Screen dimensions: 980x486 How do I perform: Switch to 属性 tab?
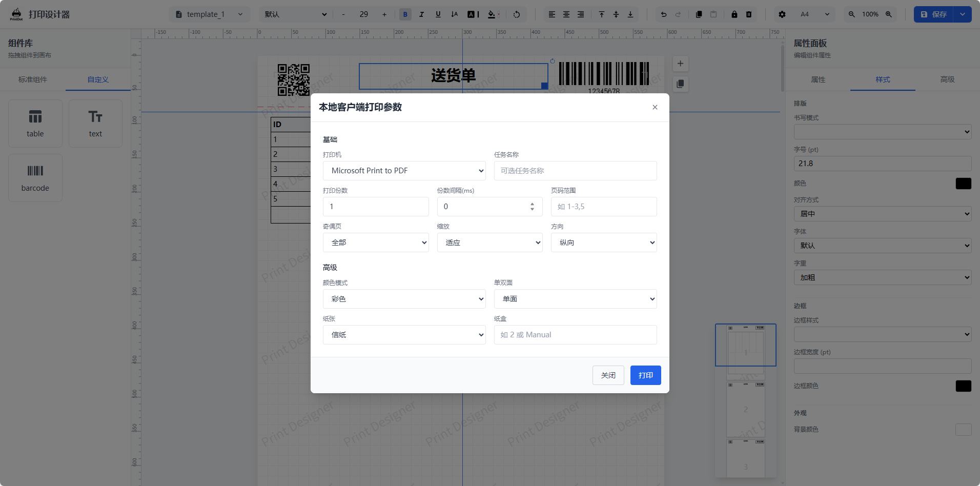tap(818, 79)
